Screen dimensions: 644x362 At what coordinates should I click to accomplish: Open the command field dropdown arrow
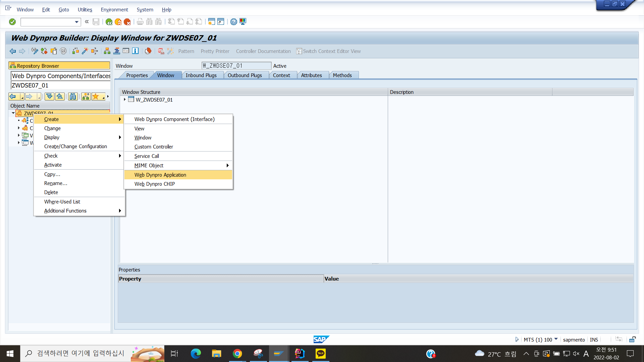pos(77,22)
